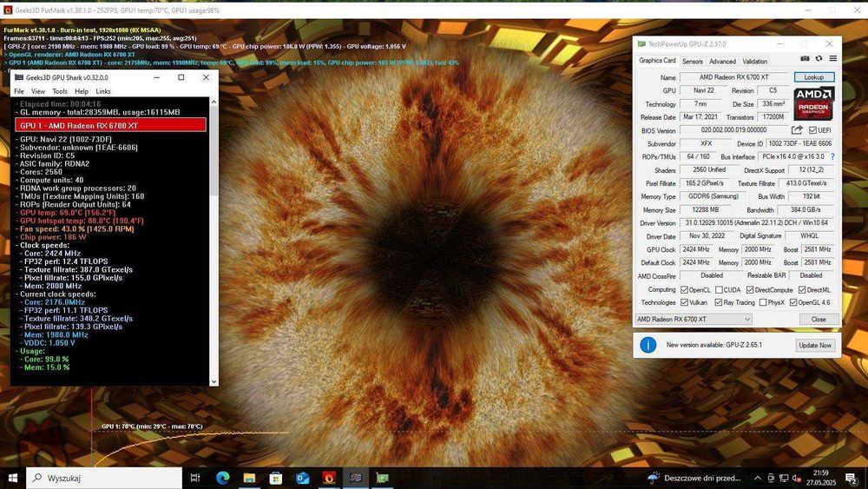Open Outlook from the taskbar
Image resolution: width=868 pixels, height=489 pixels.
pyautogui.click(x=302, y=478)
